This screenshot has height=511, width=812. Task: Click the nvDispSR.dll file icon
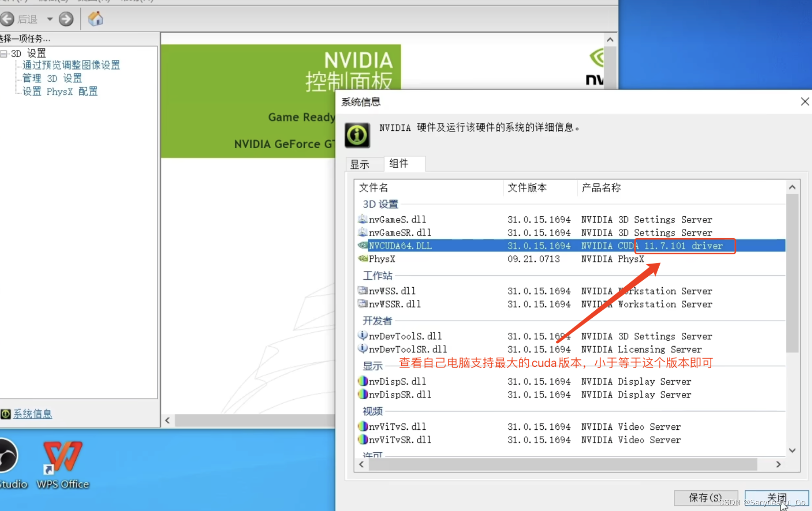click(x=363, y=394)
